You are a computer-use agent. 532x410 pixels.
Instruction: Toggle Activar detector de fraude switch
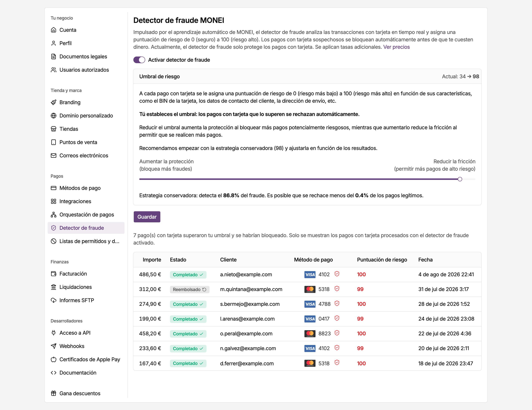point(139,60)
